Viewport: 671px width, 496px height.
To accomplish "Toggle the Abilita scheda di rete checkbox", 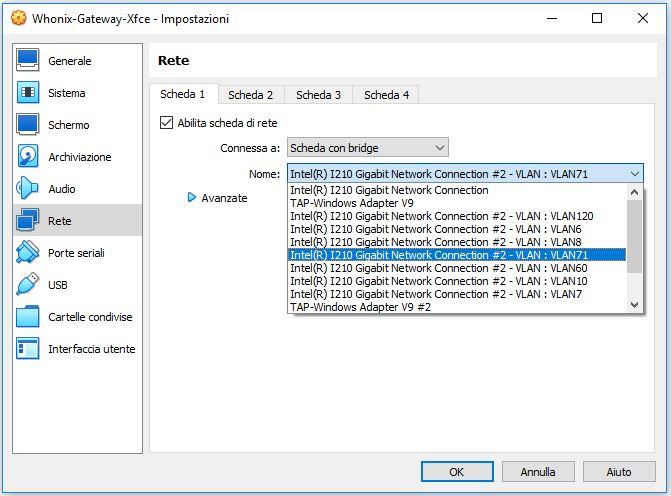I will pyautogui.click(x=166, y=123).
